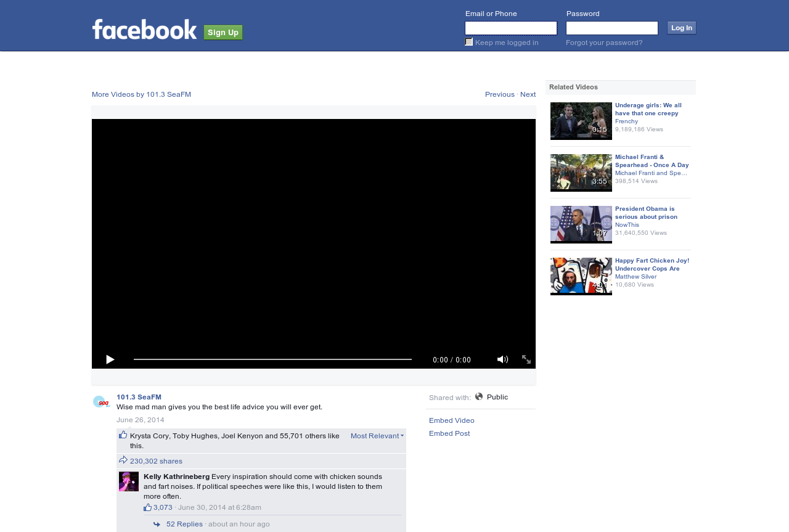The image size is (789, 532).
Task: Go to Previous video
Action: click(500, 94)
